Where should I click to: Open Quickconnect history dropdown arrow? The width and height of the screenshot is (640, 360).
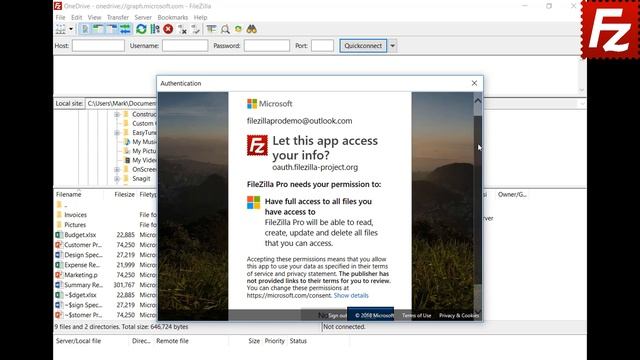[392, 46]
